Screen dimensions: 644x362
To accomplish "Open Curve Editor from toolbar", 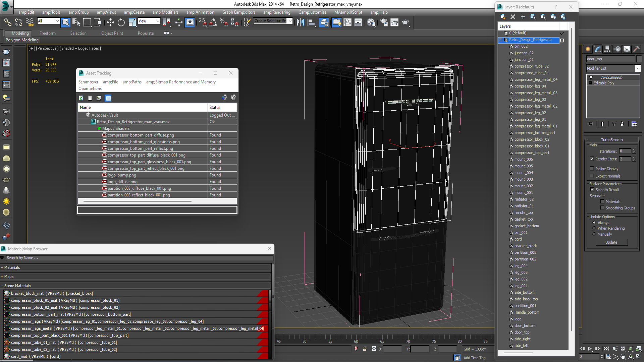I will click(x=347, y=22).
